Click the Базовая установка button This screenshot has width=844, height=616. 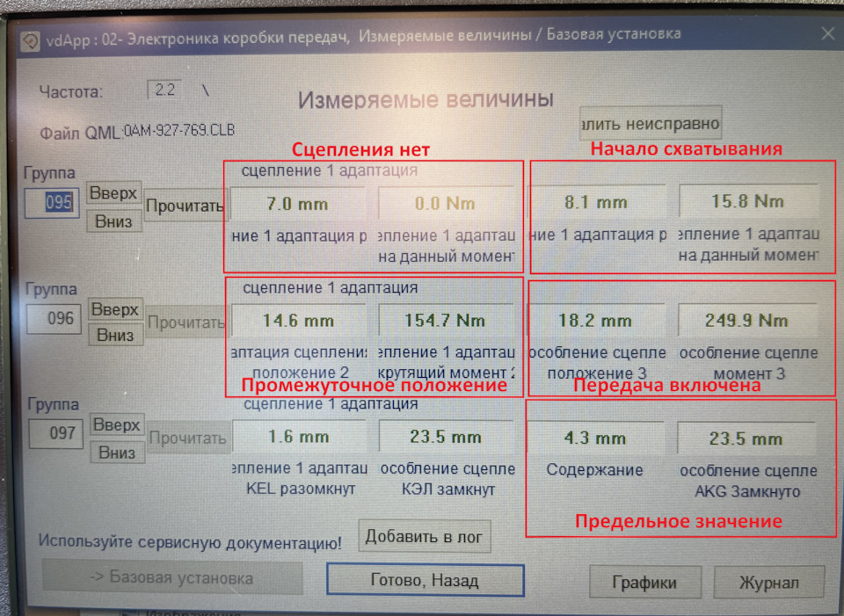pyautogui.click(x=172, y=578)
